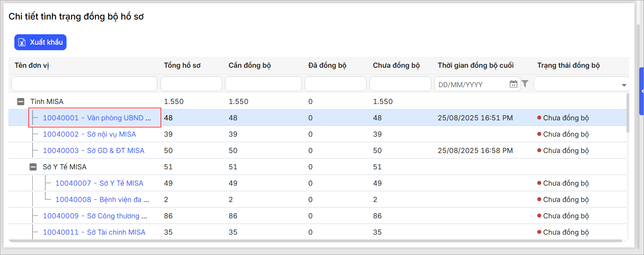
Task: Click the Xuất khẩu export button
Action: 40,42
